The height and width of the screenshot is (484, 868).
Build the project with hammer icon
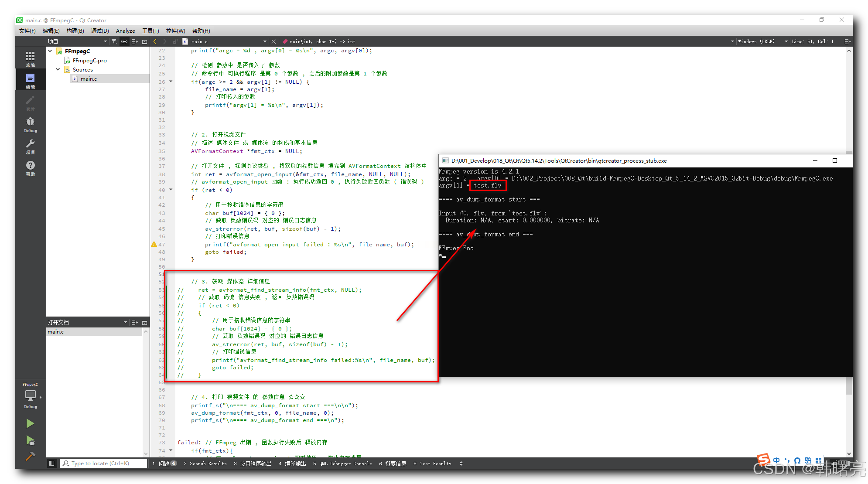coord(30,456)
